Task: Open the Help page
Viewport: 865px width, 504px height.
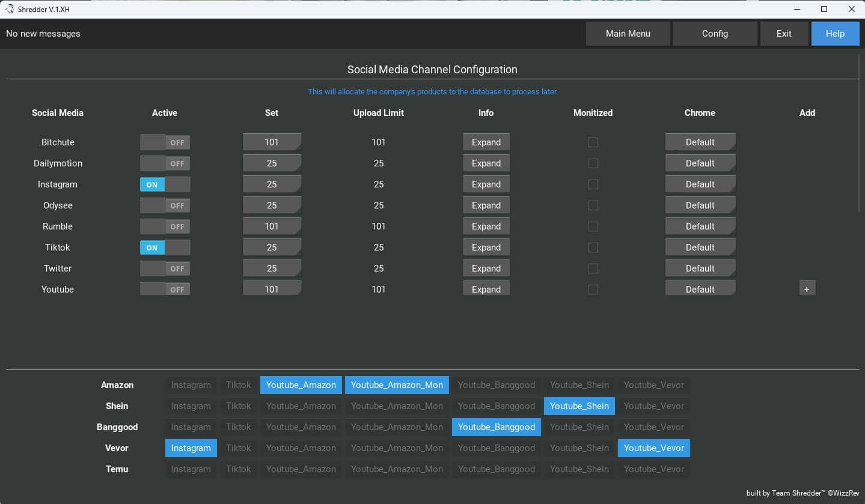Action: pos(834,34)
